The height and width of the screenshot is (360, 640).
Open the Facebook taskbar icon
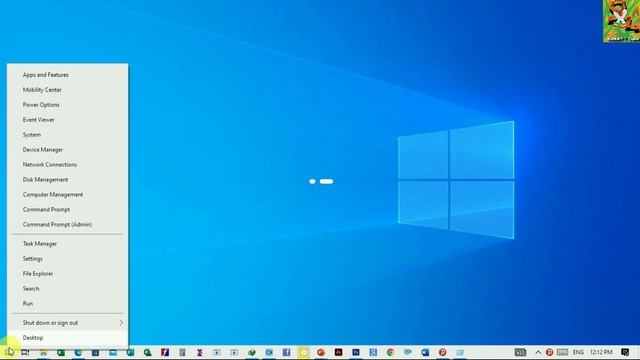pos(287,352)
